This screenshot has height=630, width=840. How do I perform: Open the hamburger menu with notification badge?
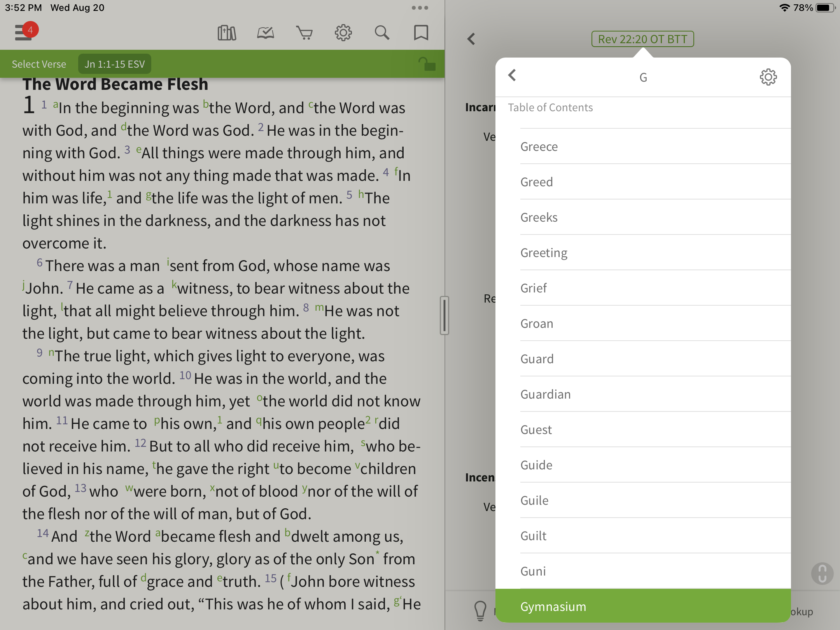tap(24, 32)
